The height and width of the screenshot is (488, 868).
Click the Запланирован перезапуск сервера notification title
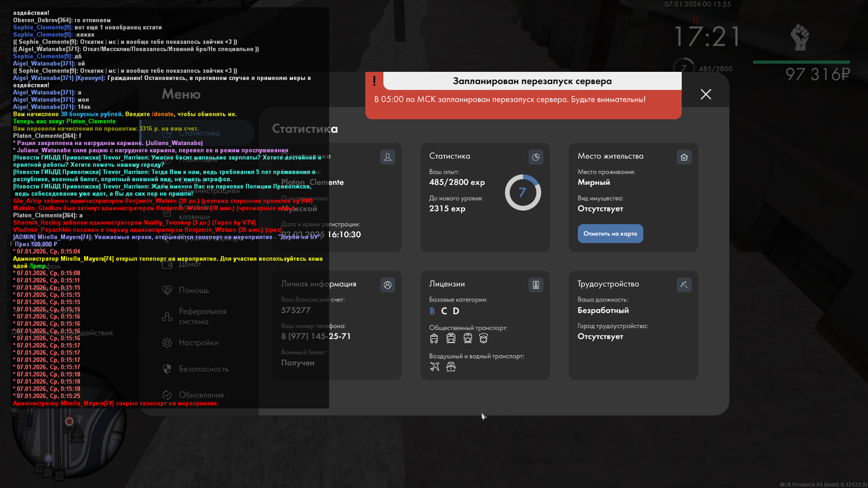[532, 81]
